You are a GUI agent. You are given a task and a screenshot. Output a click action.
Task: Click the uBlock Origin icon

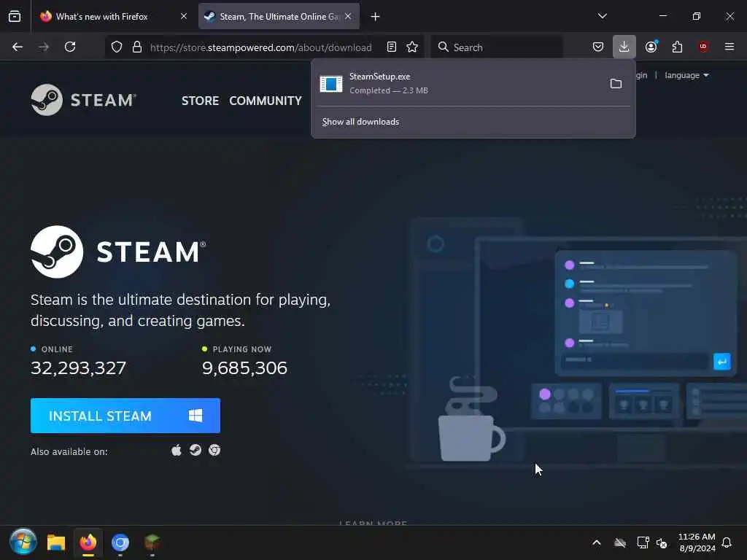[703, 47]
